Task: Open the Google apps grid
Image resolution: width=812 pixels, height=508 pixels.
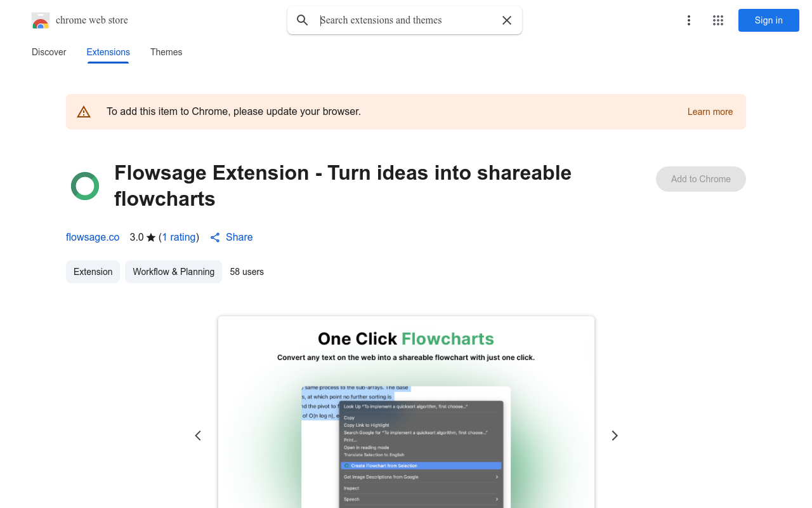Action: [x=718, y=20]
